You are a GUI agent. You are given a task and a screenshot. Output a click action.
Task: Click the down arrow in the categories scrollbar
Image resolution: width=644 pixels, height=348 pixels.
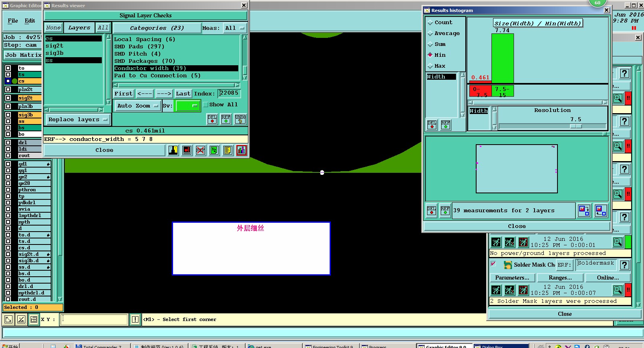click(x=244, y=77)
